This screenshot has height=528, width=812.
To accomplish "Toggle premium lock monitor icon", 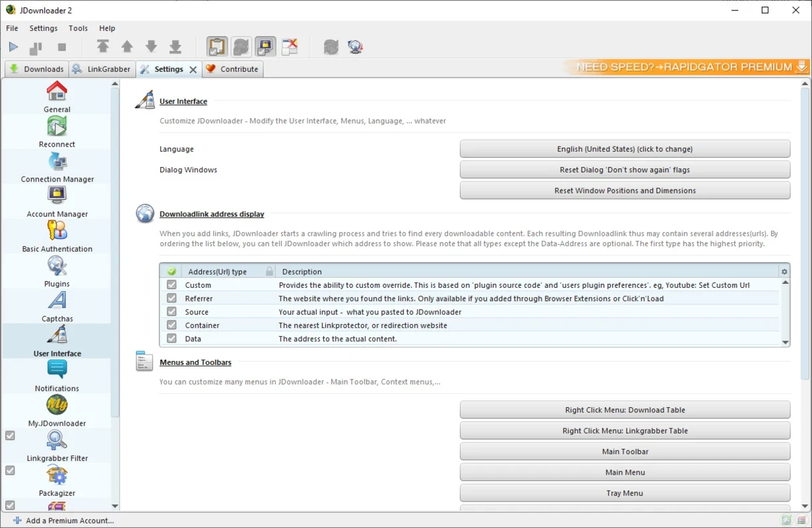I will click(265, 46).
